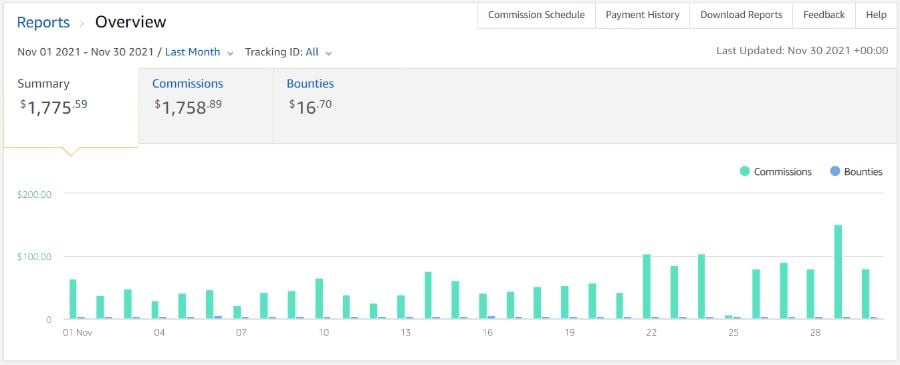The width and height of the screenshot is (900, 365).
Task: Click the small Nov 25 commissions bar
Action: [728, 317]
